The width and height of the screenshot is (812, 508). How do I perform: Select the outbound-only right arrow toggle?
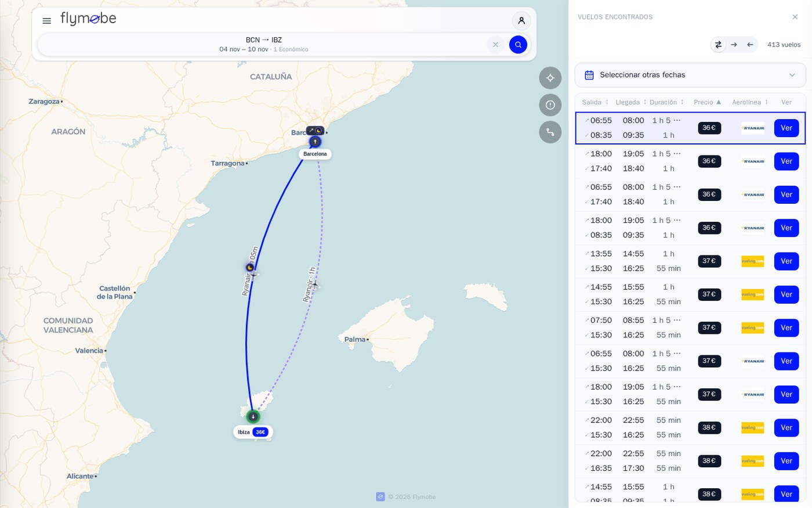coord(734,45)
